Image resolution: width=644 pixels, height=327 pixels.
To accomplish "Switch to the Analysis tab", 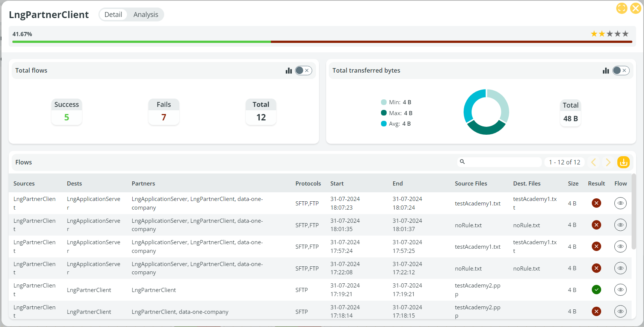I will [146, 15].
